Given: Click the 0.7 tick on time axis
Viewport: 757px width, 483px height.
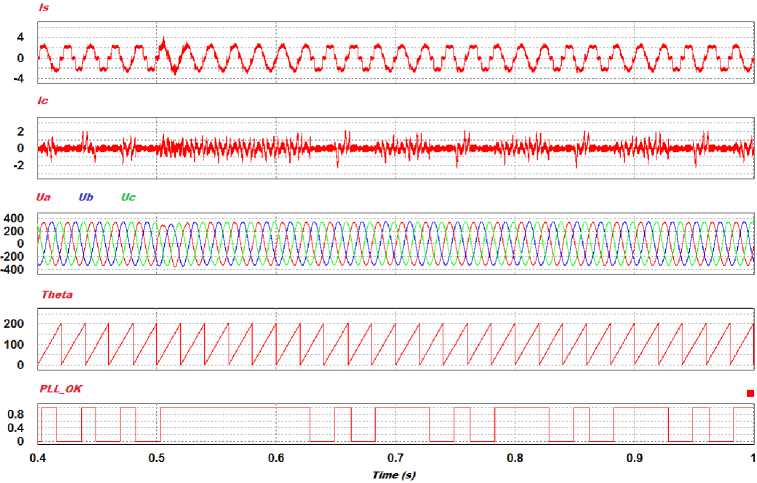Looking at the screenshot, I should coord(395,458).
